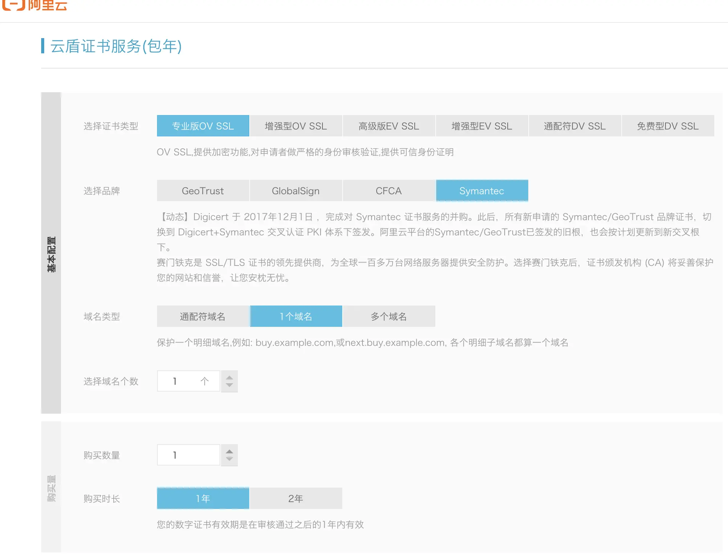This screenshot has height=560, width=728.
Task: Decrease 购买数量 with the down arrow
Action: 229,459
